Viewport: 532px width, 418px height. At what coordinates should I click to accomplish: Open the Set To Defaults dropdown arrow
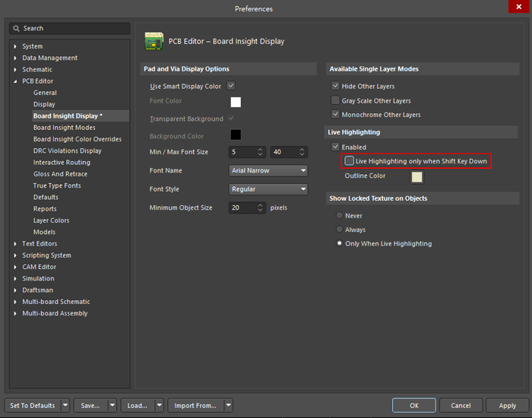[65, 405]
